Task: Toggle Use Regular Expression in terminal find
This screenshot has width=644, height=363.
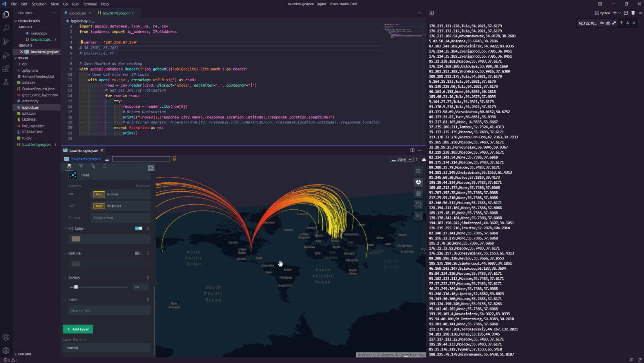Action: [614, 23]
